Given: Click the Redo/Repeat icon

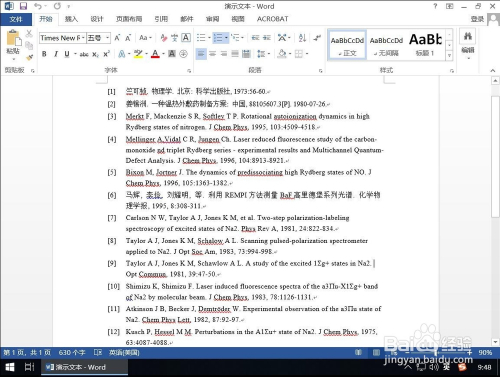Looking at the screenshot, I should click(57, 6).
